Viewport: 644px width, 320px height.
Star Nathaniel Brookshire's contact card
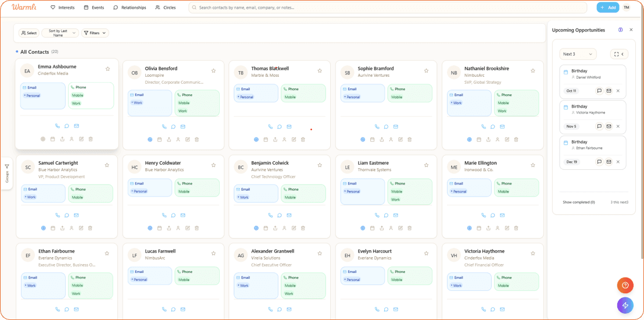click(533, 71)
